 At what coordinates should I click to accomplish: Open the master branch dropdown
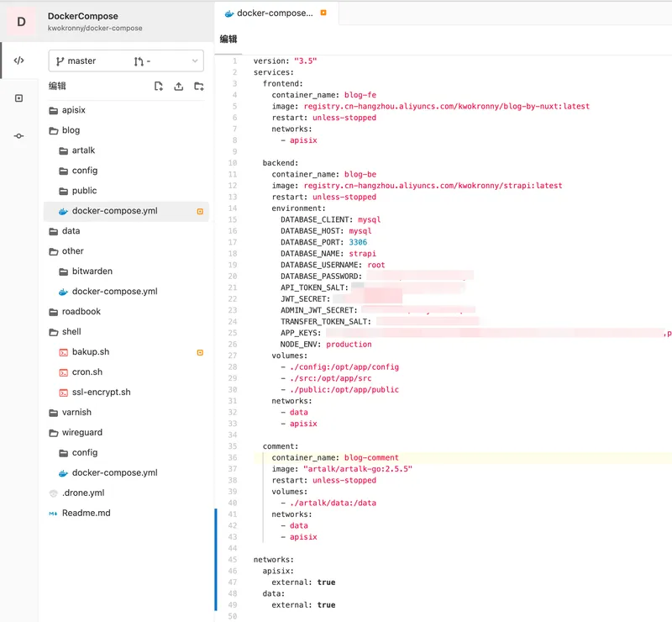tap(126, 61)
